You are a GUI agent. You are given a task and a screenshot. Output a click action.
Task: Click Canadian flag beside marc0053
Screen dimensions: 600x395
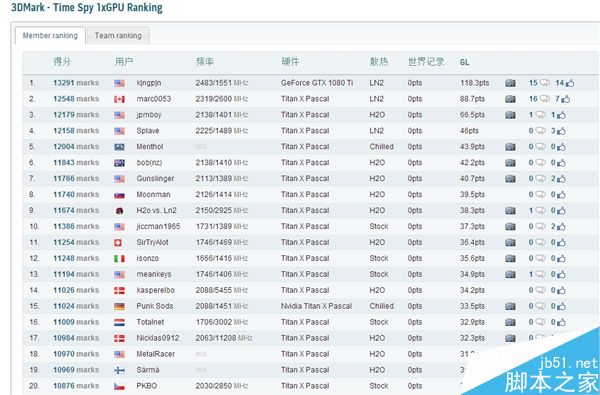119,99
